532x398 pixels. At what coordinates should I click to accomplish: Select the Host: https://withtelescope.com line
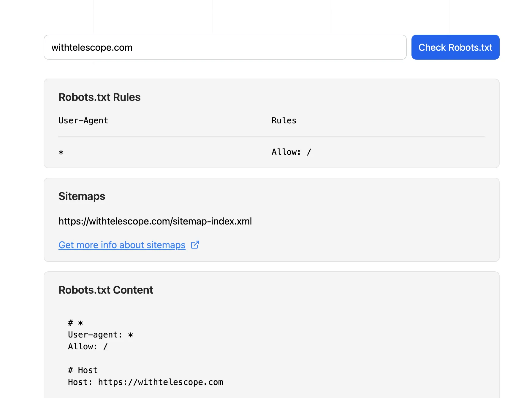(x=145, y=382)
